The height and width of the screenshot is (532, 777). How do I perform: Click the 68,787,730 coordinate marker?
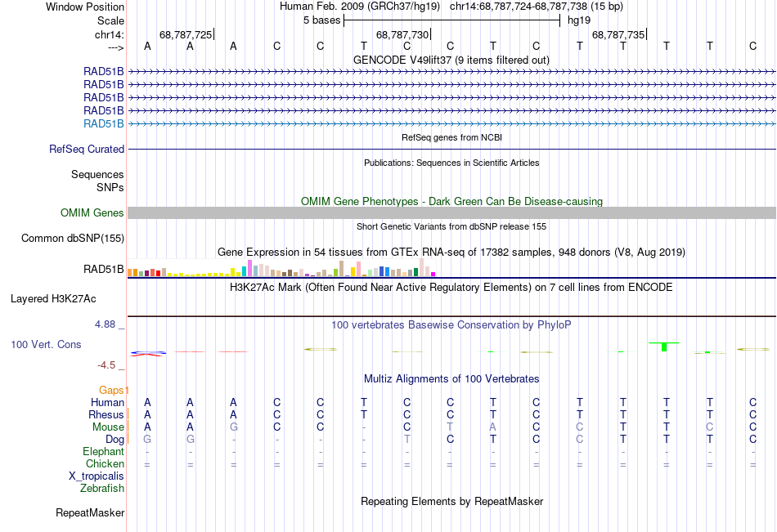click(402, 34)
